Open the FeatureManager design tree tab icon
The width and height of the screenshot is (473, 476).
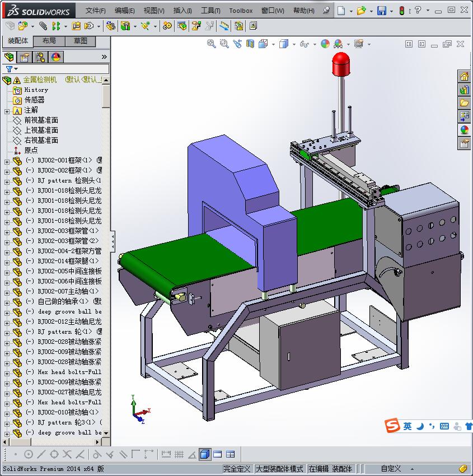pos(9,57)
